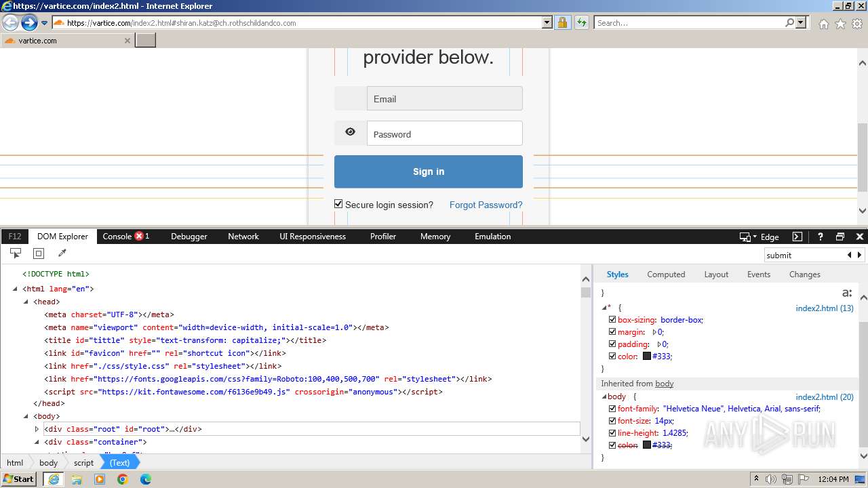Show the console panel toggle icon
Image resolution: width=868 pixels, height=488 pixels.
pos(797,237)
